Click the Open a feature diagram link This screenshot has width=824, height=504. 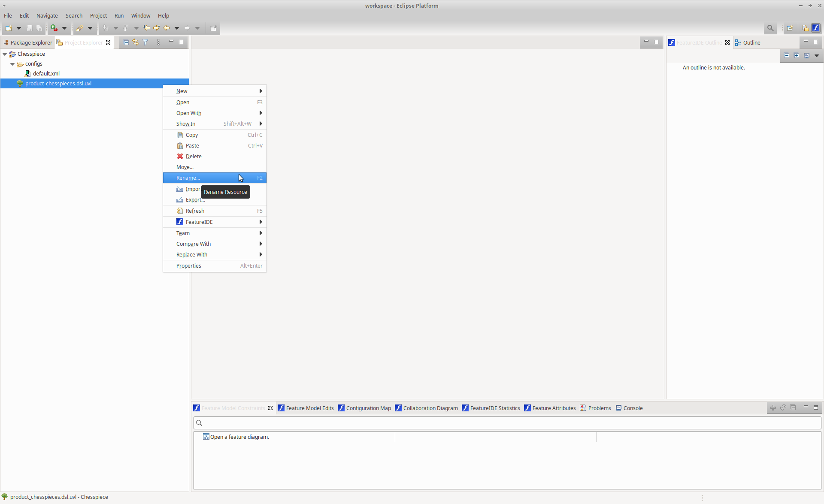pyautogui.click(x=239, y=437)
